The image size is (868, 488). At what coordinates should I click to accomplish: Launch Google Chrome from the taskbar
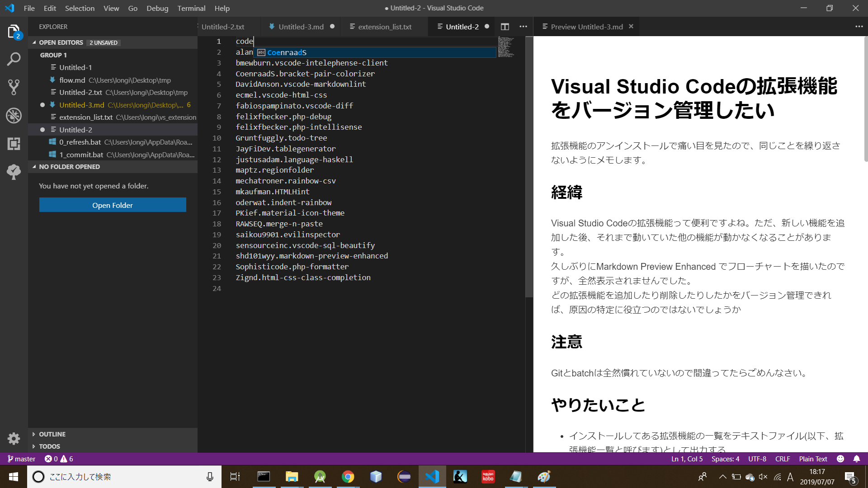tap(348, 476)
